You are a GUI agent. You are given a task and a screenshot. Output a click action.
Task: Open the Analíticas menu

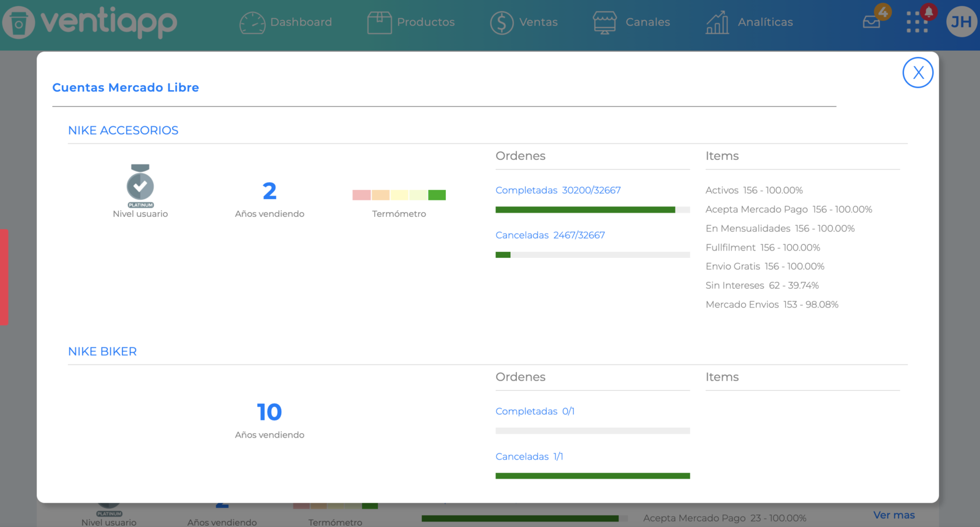click(x=765, y=22)
